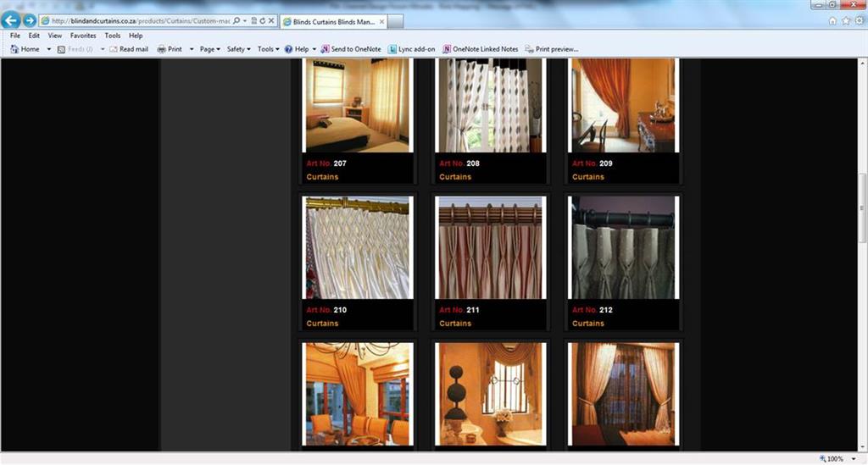868x465 pixels.
Task: Click the Art No. 211 label
Action: 459,310
